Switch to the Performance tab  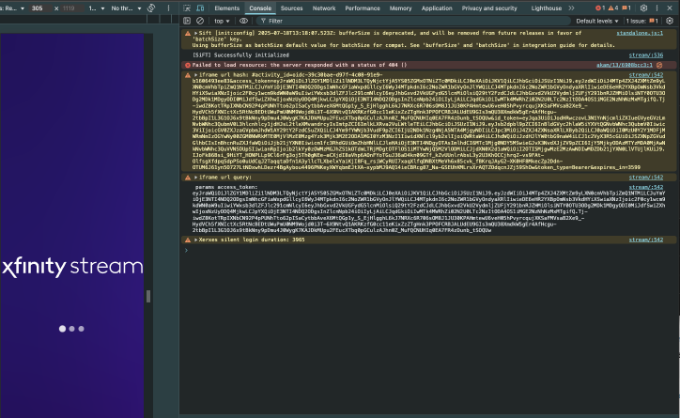(363, 8)
